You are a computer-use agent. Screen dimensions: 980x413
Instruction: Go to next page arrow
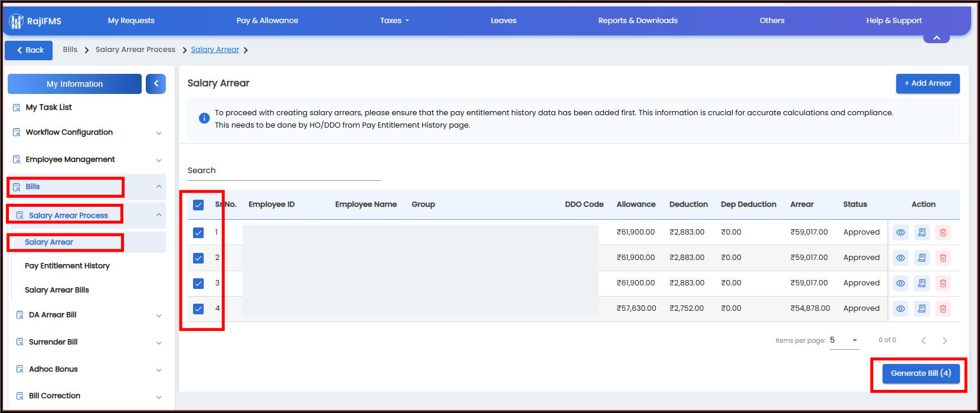(x=945, y=340)
